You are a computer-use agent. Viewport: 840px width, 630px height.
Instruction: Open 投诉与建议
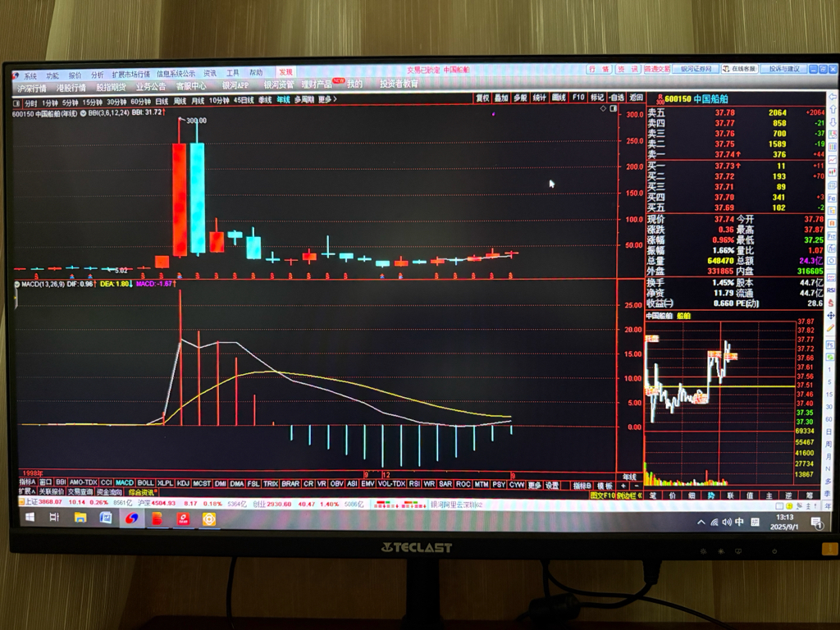(784, 69)
